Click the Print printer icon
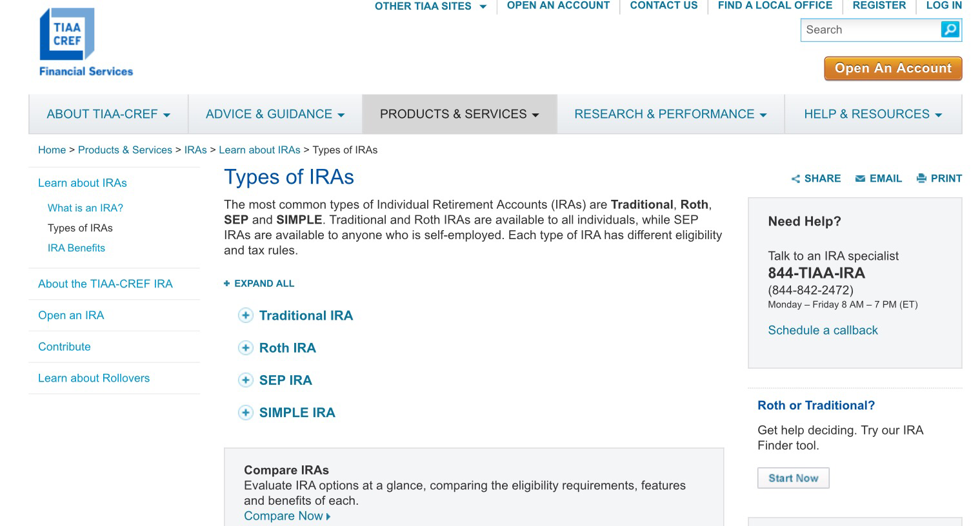The height and width of the screenshot is (526, 980). [921, 179]
